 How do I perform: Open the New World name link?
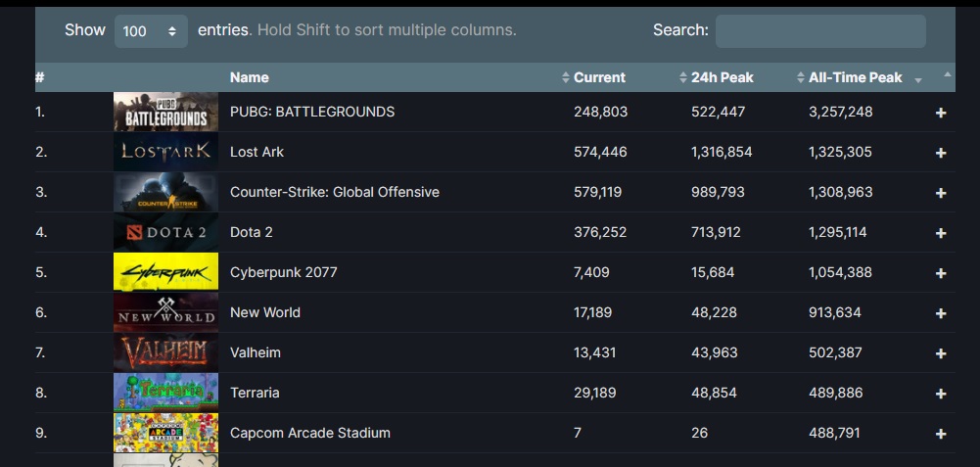pyautogui.click(x=265, y=312)
